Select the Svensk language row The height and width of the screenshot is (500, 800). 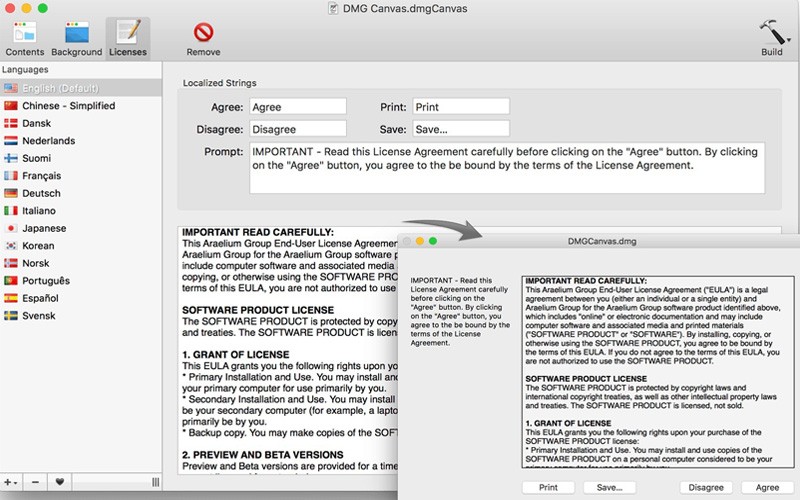(81, 316)
